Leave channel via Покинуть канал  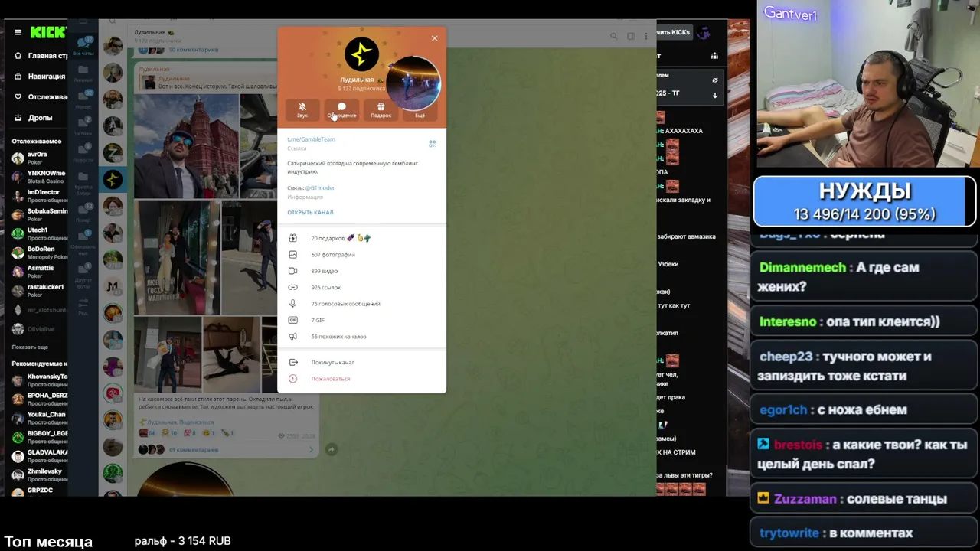point(361,362)
